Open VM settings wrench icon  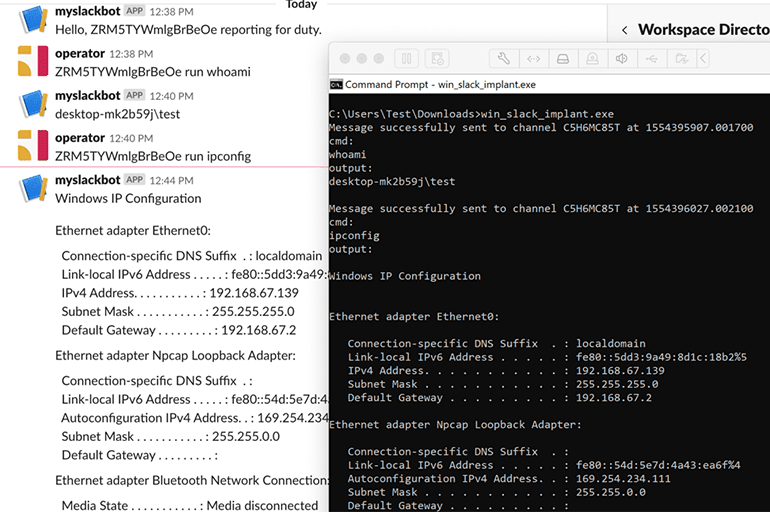[504, 59]
